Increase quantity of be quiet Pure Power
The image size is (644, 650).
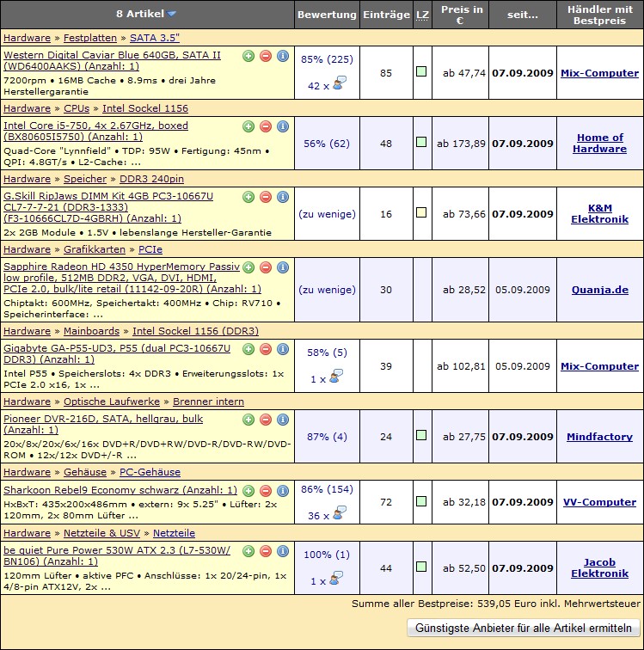[248, 551]
